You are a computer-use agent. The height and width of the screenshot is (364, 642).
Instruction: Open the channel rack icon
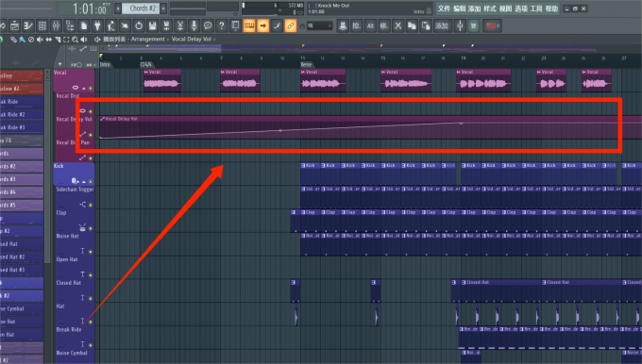click(42, 25)
